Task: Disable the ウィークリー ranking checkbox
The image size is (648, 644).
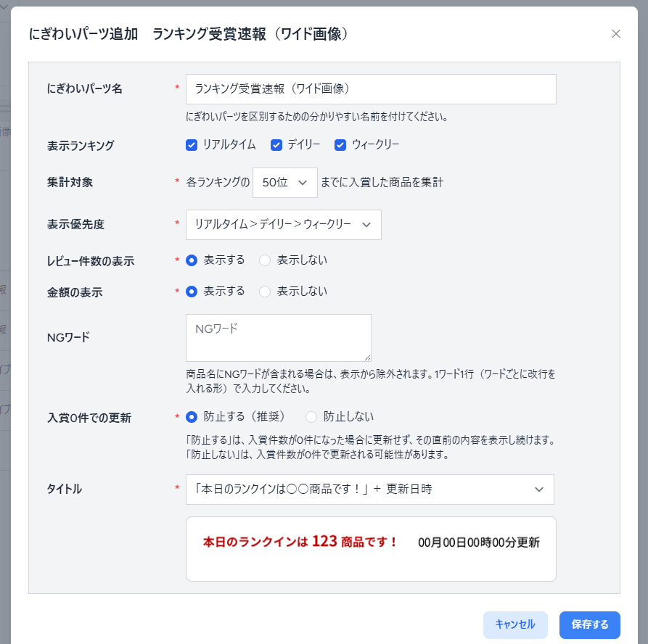Action: [x=340, y=145]
